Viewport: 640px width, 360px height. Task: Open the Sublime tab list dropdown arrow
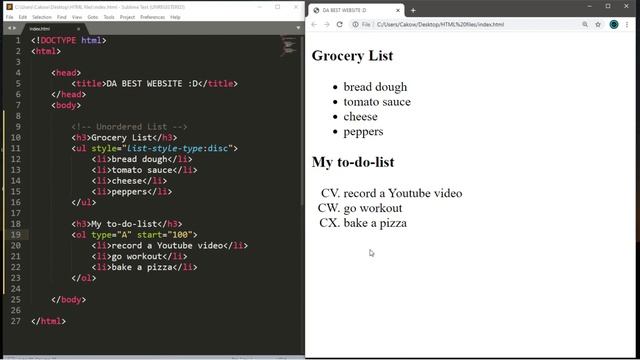(298, 28)
